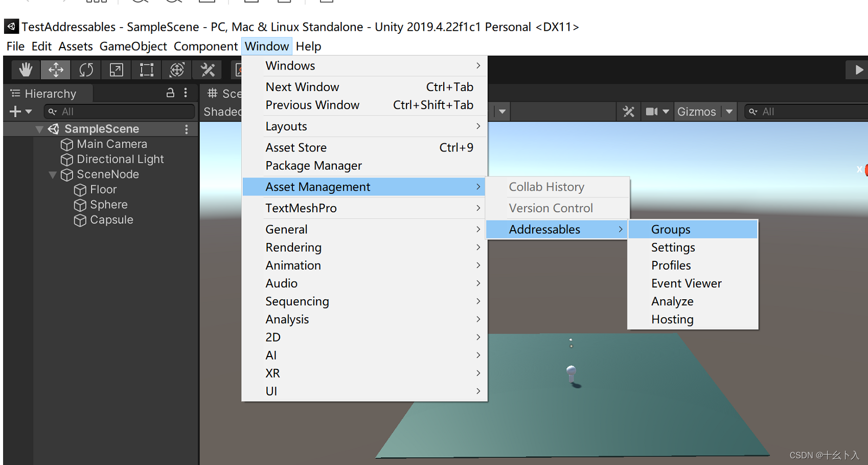Open the File menu

click(x=15, y=47)
